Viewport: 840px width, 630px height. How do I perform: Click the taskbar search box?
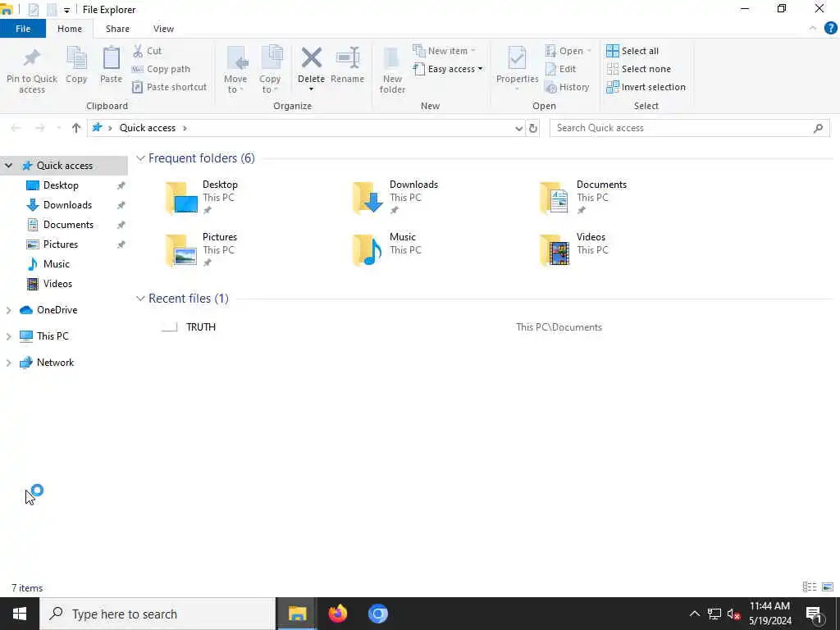tap(157, 614)
